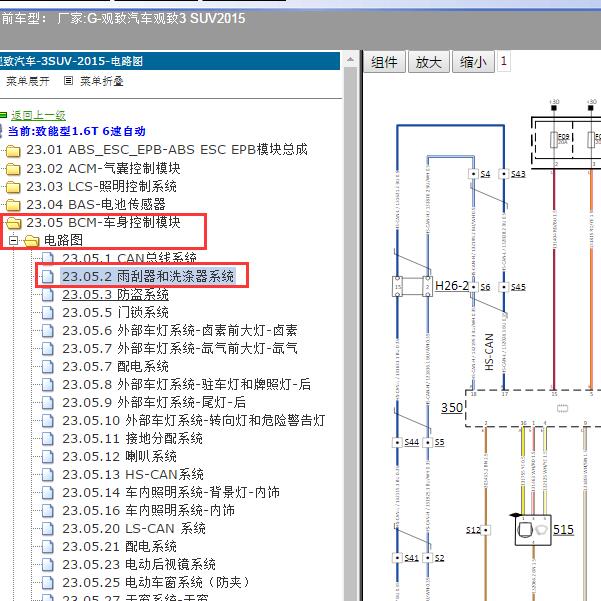Select 23.03 LCS-照明控制系统 entry
Image resolution: width=601 pixels, height=601 pixels.
[x=101, y=186]
